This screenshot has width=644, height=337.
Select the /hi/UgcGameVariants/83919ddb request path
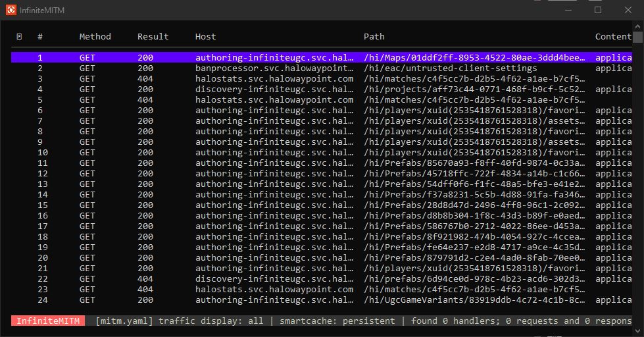coord(474,300)
